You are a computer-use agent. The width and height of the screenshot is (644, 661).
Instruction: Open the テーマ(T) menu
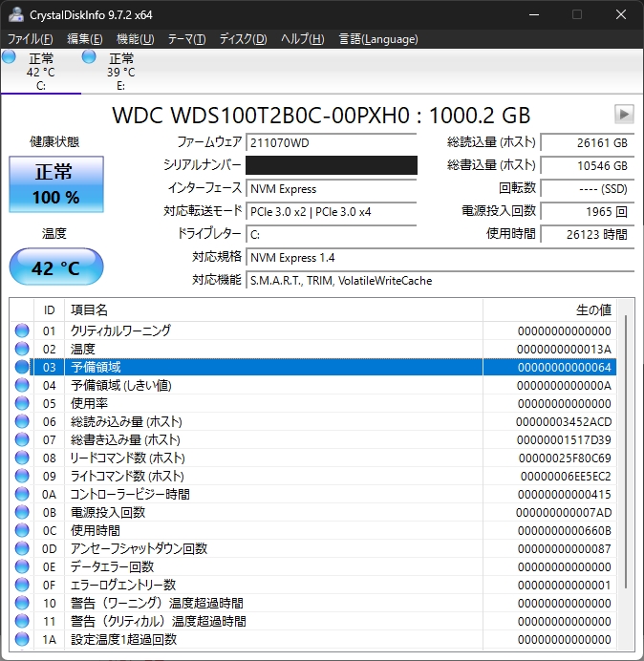coord(186,39)
